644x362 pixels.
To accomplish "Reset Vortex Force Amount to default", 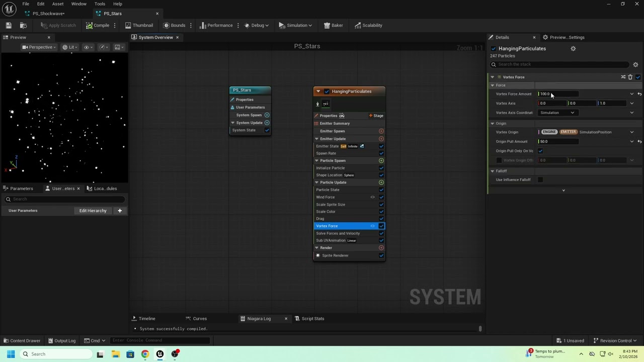I will click(639, 94).
